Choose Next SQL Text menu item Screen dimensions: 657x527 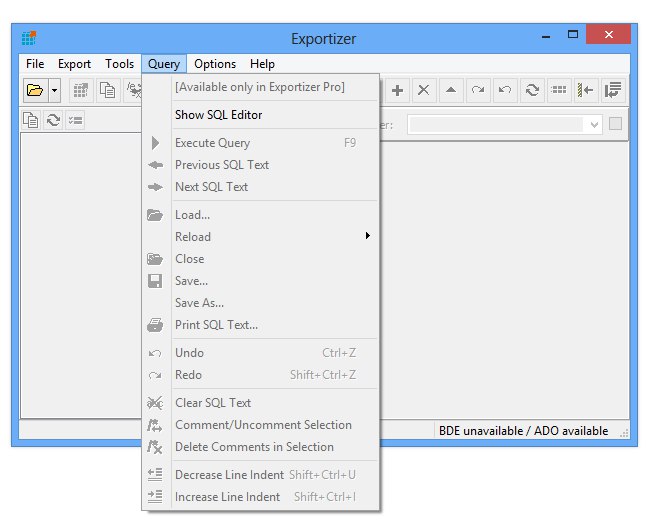(261, 187)
